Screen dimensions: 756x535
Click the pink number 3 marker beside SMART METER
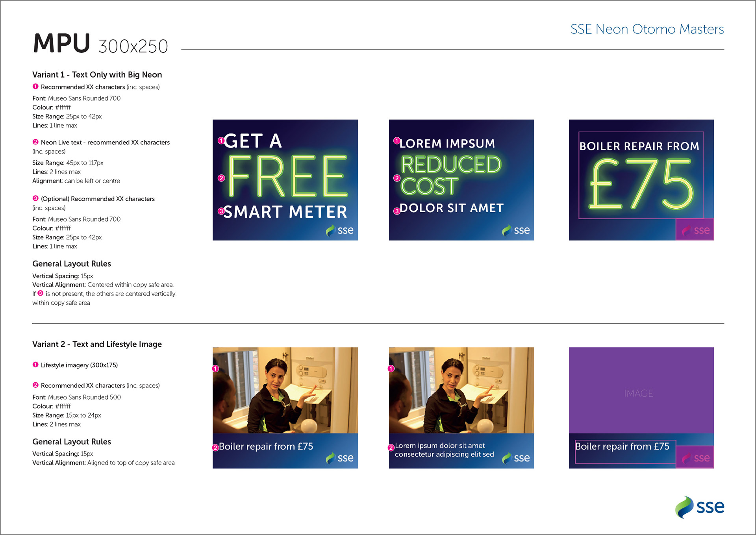[221, 211]
